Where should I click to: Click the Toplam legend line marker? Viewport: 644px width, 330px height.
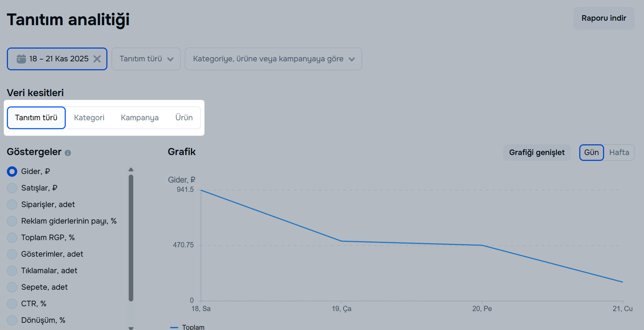click(174, 327)
